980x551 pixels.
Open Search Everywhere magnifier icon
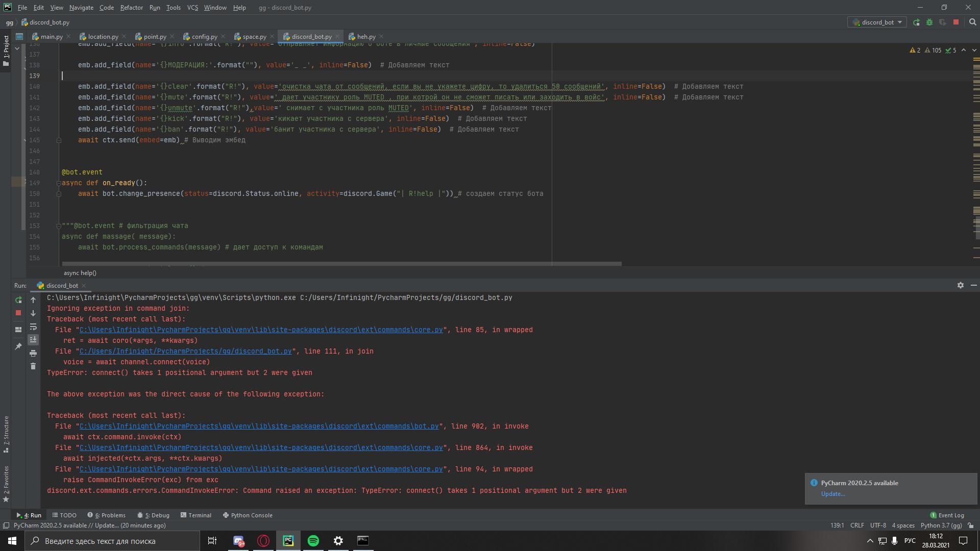(x=972, y=22)
